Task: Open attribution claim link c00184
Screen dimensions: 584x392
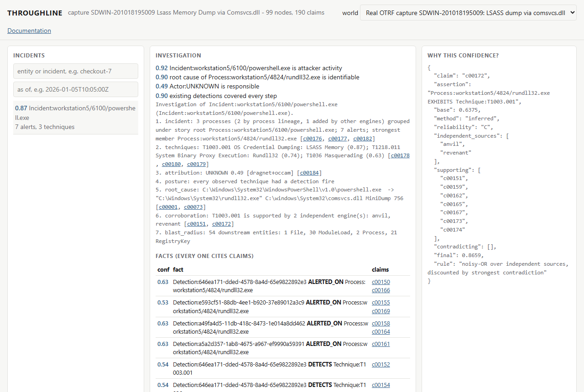Action: point(309,173)
